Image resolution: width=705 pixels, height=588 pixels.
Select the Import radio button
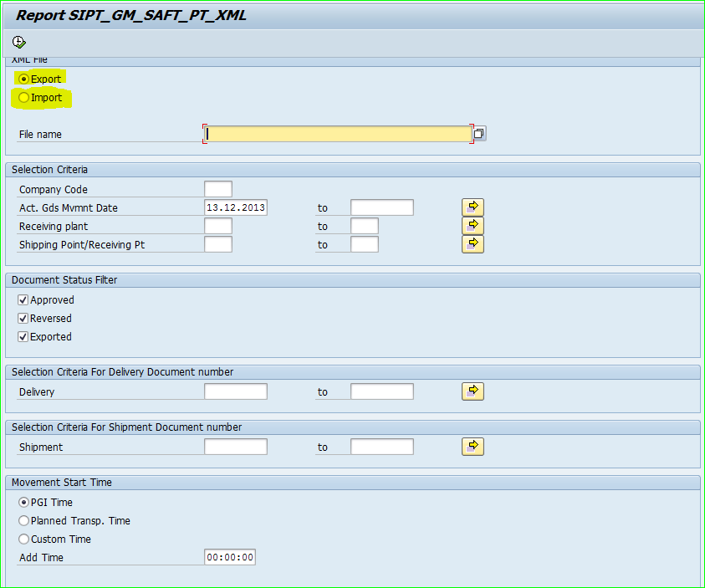23,98
